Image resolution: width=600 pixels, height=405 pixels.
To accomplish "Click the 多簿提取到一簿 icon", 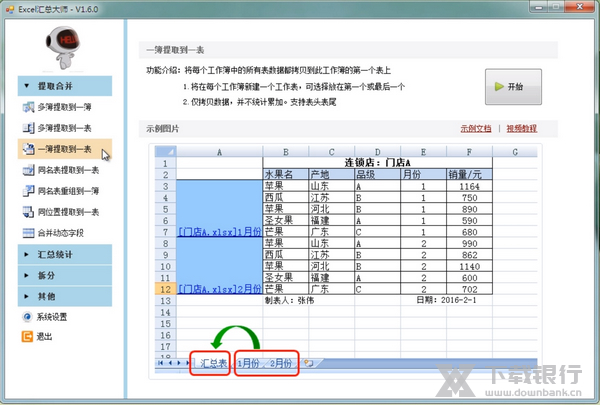I will coord(28,107).
